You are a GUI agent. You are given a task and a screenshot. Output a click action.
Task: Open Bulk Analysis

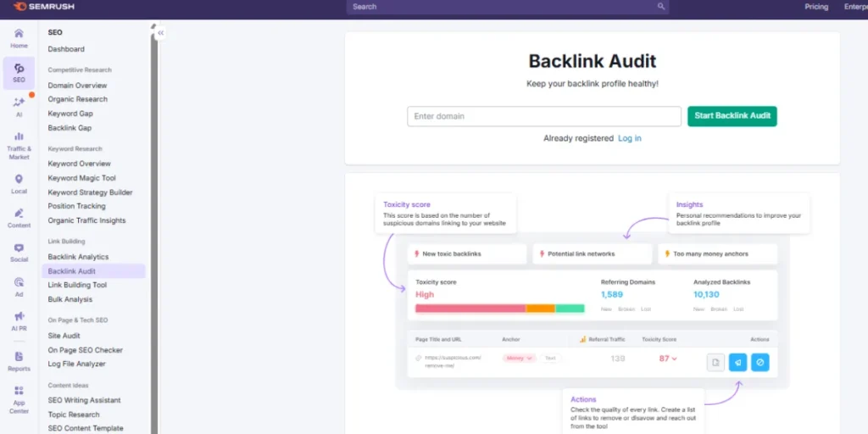[x=70, y=299]
